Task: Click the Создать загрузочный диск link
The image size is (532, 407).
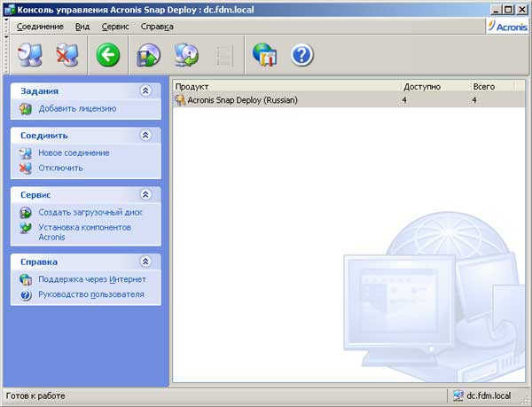Action: click(x=90, y=212)
